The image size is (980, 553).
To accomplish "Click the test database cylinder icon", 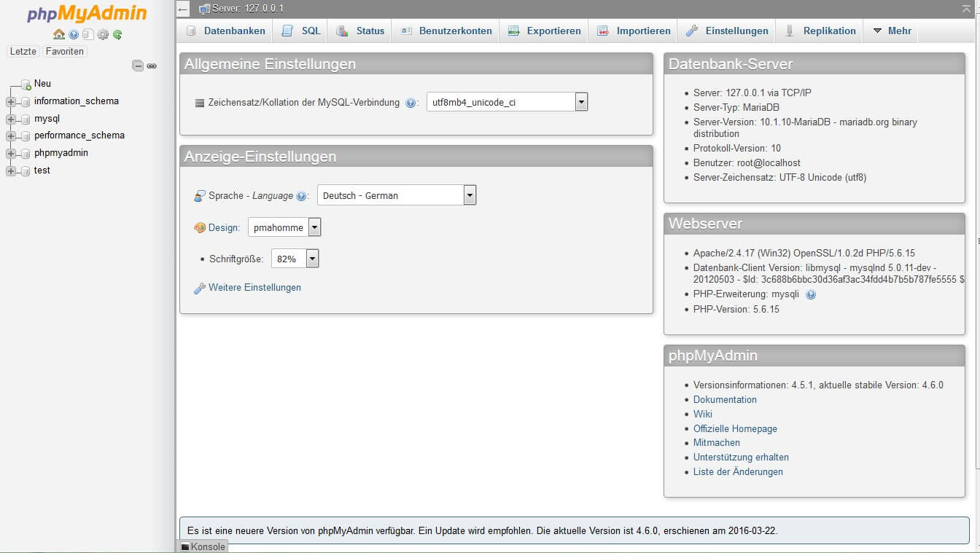I will (x=26, y=171).
